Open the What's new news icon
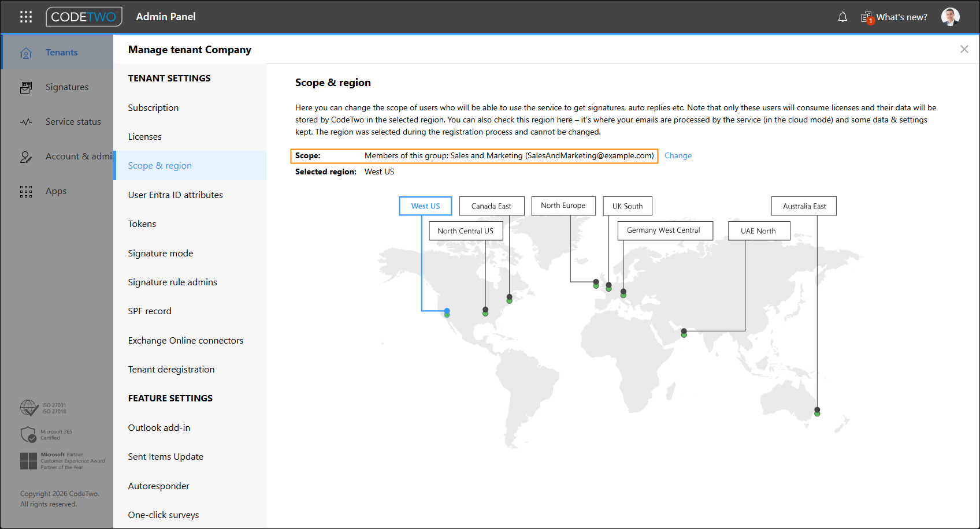The width and height of the screenshot is (980, 529). pos(867,18)
